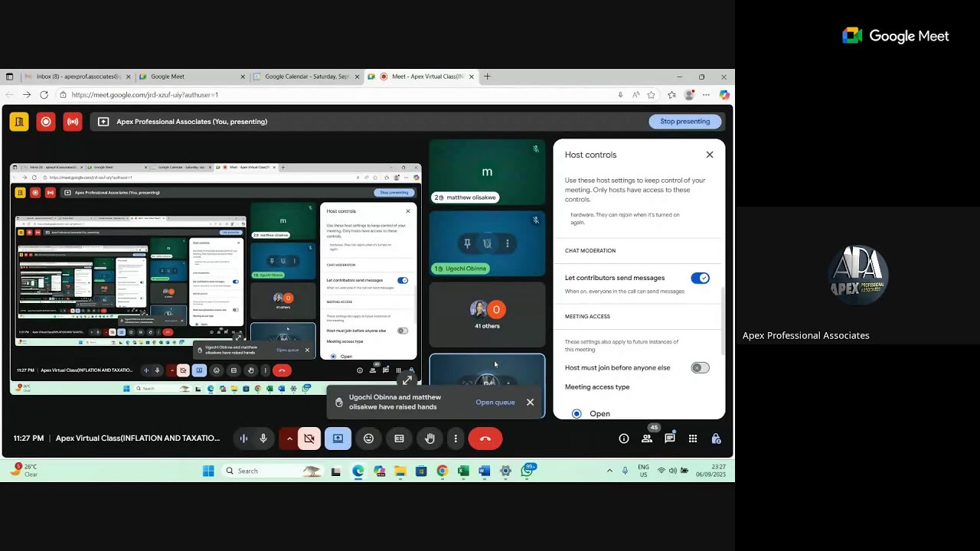Close the Host controls panel
The image size is (980, 551).
[x=710, y=155]
